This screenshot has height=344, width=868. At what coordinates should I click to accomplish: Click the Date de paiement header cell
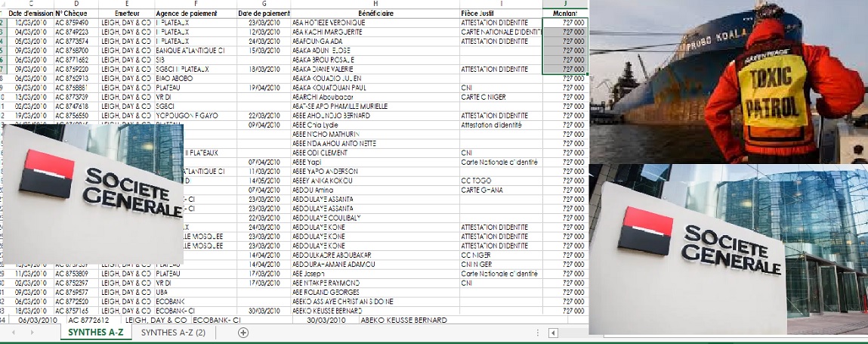pos(264,14)
